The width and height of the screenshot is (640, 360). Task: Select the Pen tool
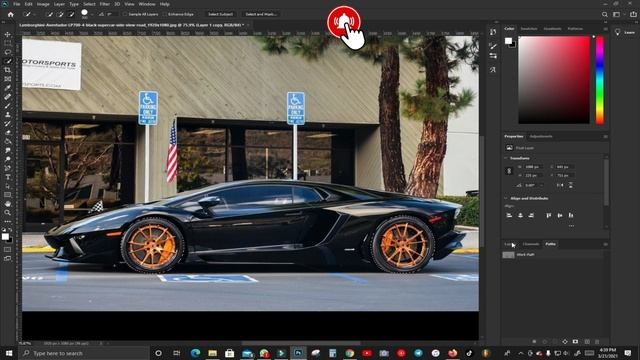[7, 168]
